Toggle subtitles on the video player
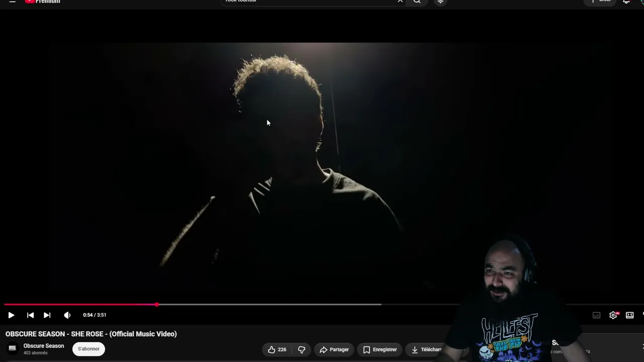The width and height of the screenshot is (644, 362). (596, 315)
